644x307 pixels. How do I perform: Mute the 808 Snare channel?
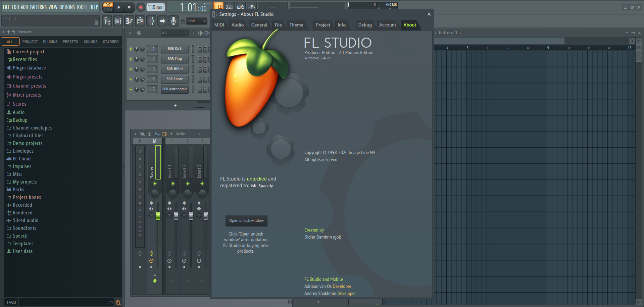click(x=131, y=79)
